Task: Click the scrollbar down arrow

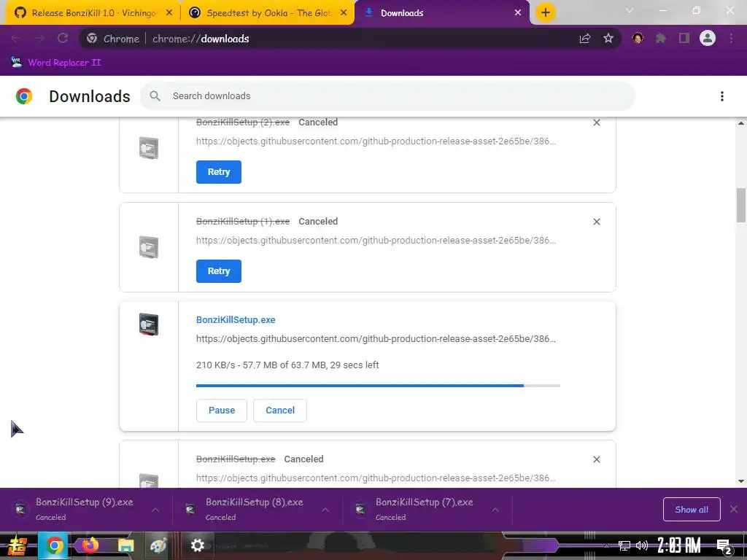Action: (741, 481)
